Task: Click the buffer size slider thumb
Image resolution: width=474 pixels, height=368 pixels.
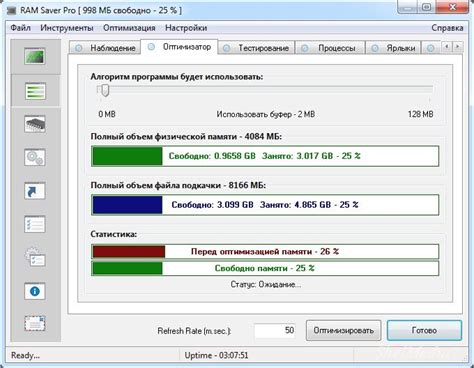Action: point(105,90)
